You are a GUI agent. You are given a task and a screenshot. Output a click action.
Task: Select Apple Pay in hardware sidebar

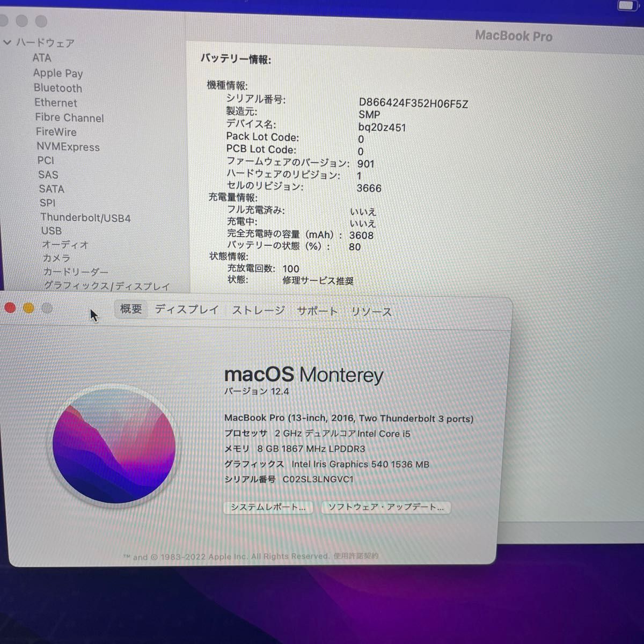pos(58,74)
